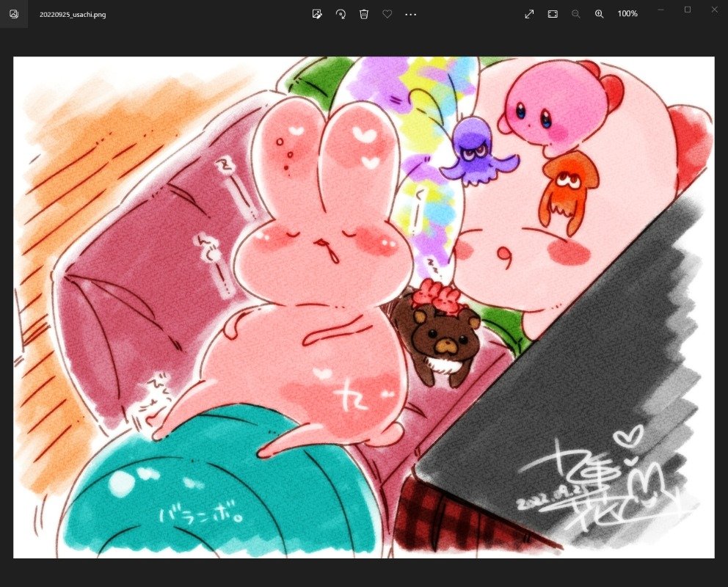Click the 100% zoom level value
Viewport: 728px width, 587px height.
[x=627, y=14]
